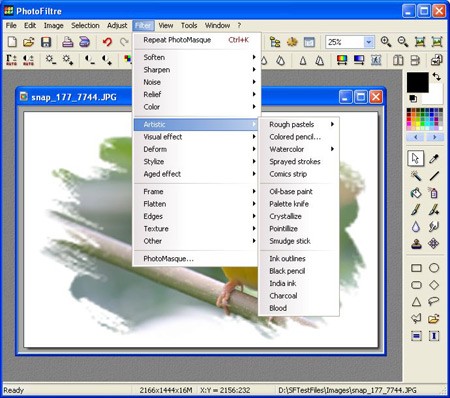450x398 pixels.
Task: Click the New document icon
Action: (x=12, y=42)
